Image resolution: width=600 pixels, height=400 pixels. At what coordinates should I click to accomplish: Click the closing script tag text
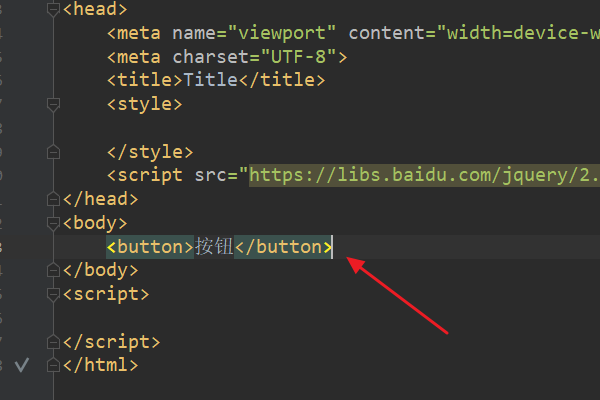(112, 341)
